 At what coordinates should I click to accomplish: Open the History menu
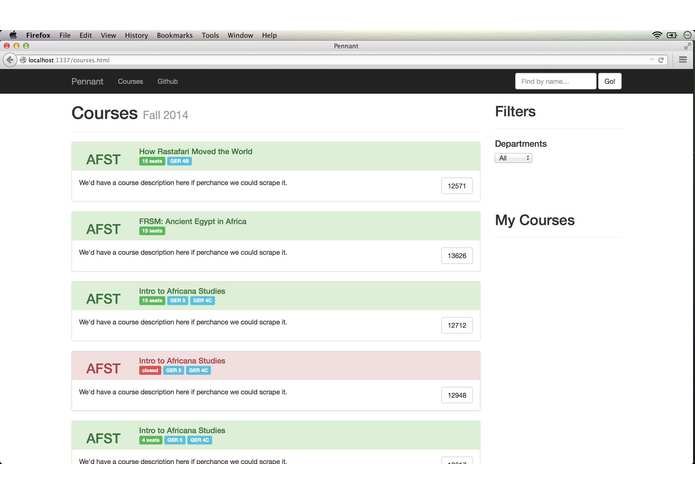click(136, 35)
